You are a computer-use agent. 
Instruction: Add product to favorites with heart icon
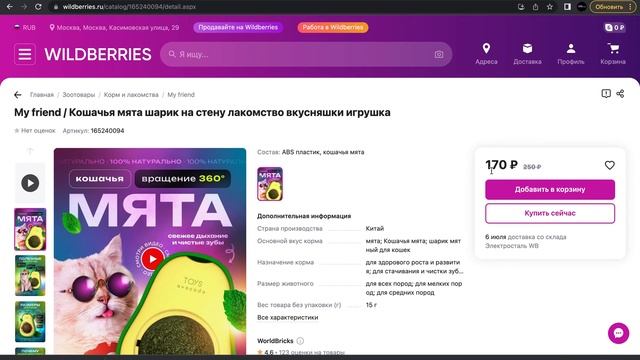pos(609,165)
